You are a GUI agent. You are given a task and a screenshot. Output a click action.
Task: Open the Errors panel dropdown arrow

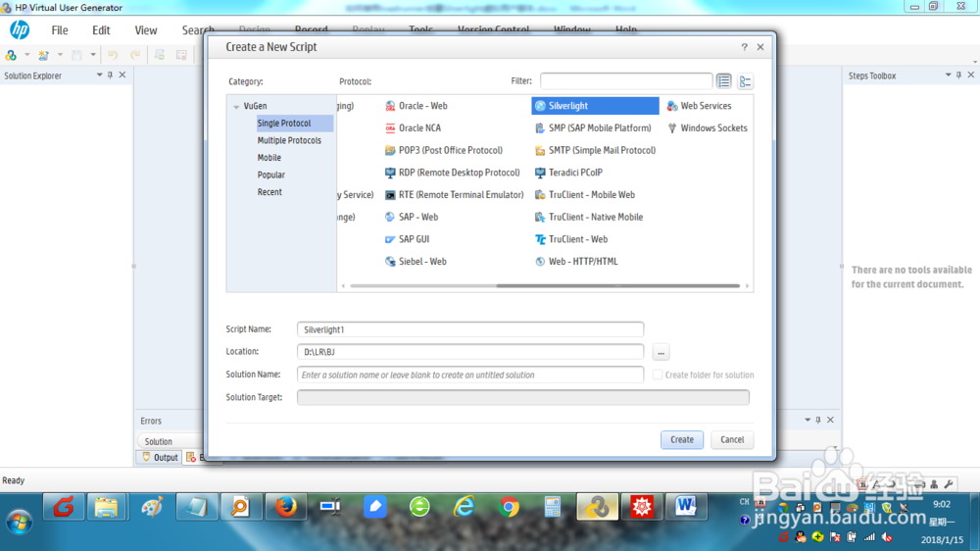[x=808, y=420]
